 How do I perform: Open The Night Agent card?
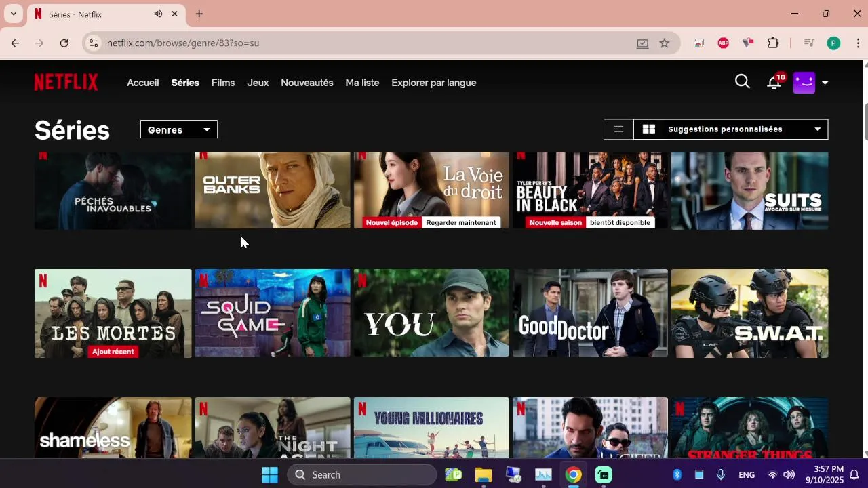coord(273,428)
